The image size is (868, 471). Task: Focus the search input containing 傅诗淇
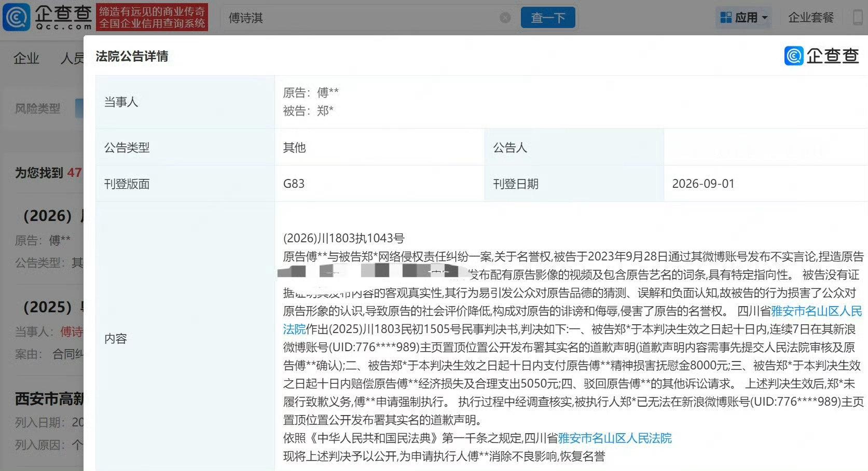pos(363,18)
